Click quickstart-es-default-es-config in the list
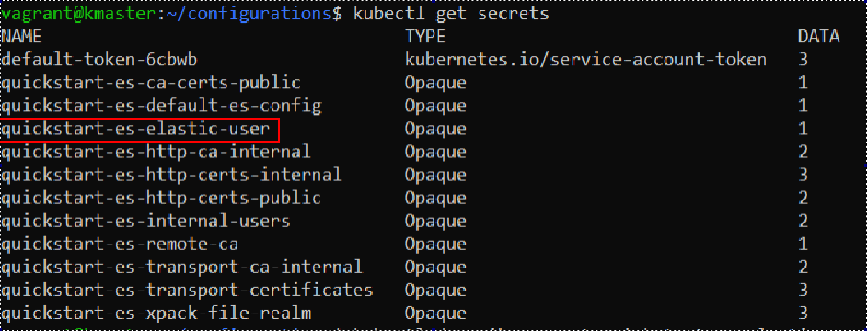Viewport: 868px width, 331px height. (x=162, y=106)
